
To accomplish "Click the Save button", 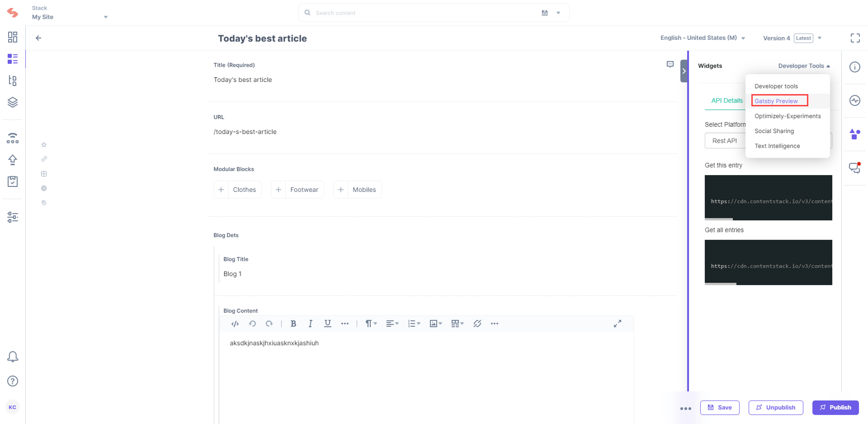I will click(x=719, y=407).
